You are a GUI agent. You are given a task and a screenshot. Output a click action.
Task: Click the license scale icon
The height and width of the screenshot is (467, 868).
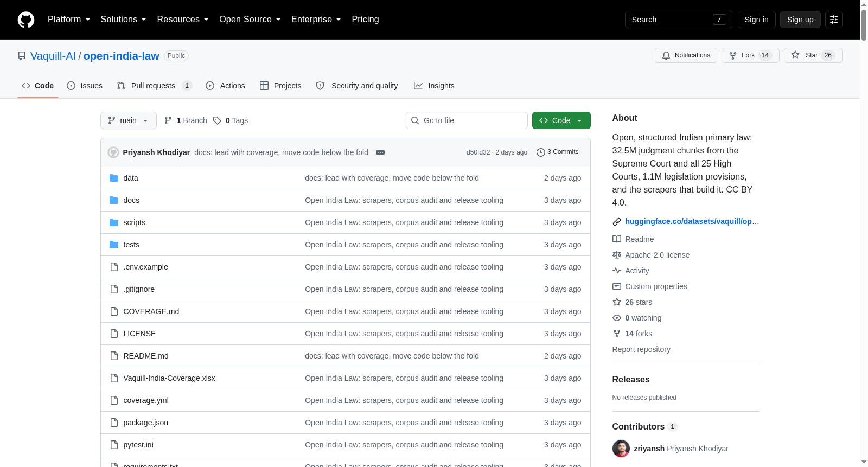point(617,255)
